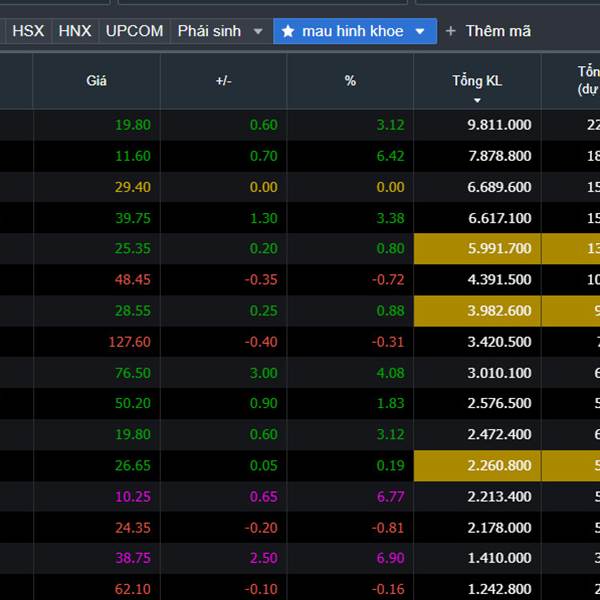Screen dimensions: 600x600
Task: Click the percent change 6.90
Action: tap(390, 558)
